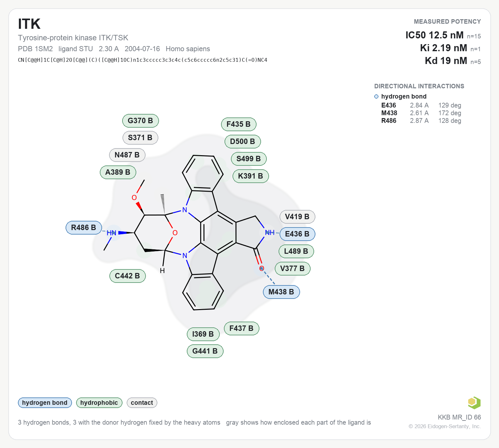Click the R486 row in interactions table
499x448 pixels.
(x=421, y=121)
